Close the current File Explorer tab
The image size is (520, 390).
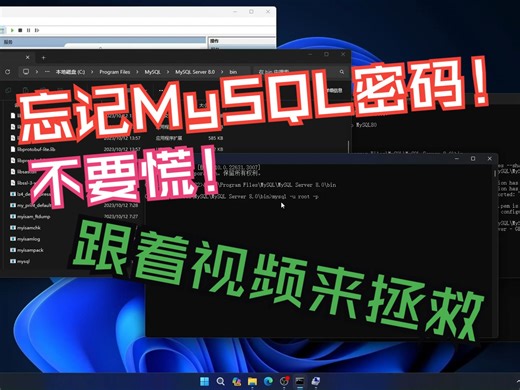[28, 57]
